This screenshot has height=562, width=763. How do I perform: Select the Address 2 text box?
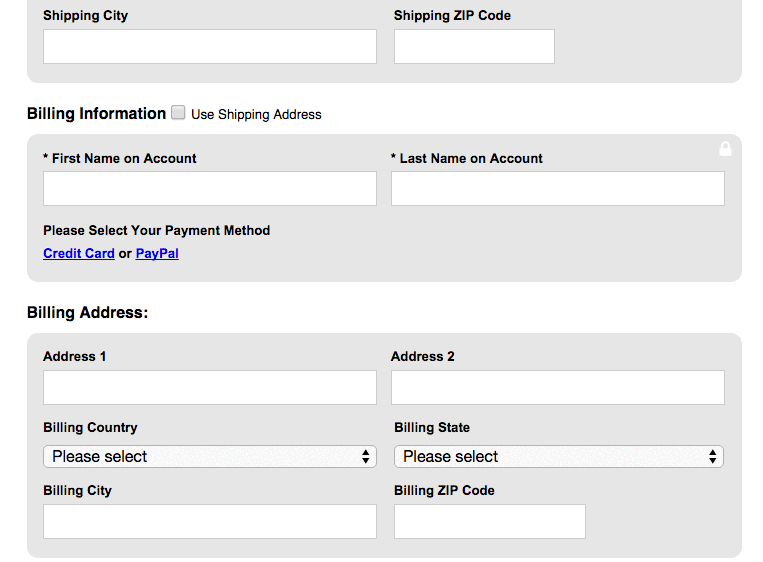[x=557, y=388]
